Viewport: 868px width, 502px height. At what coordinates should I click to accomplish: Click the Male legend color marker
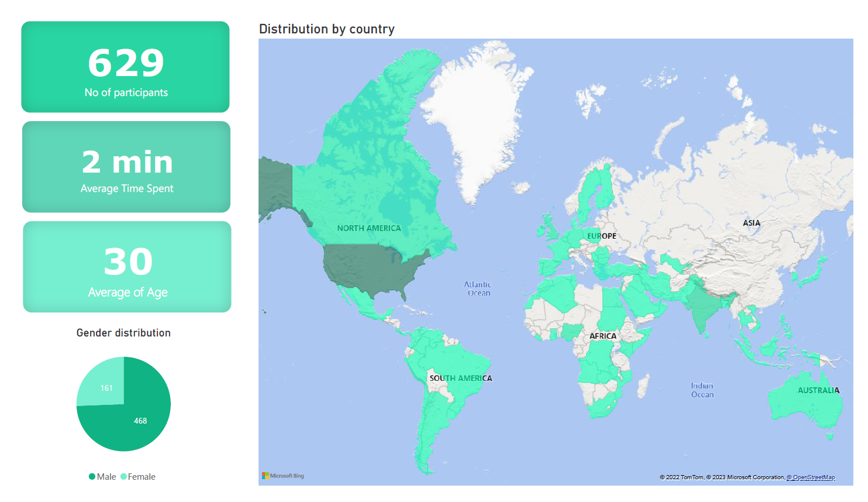tap(92, 477)
